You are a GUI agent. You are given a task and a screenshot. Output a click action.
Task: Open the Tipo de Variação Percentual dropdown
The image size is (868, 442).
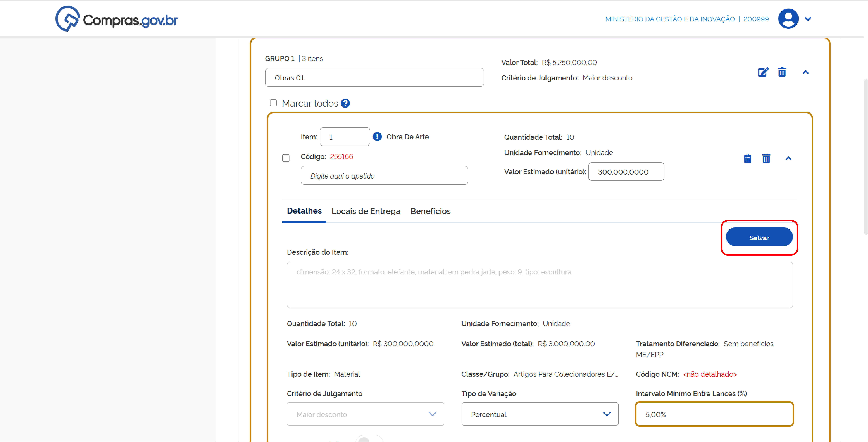tap(540, 414)
